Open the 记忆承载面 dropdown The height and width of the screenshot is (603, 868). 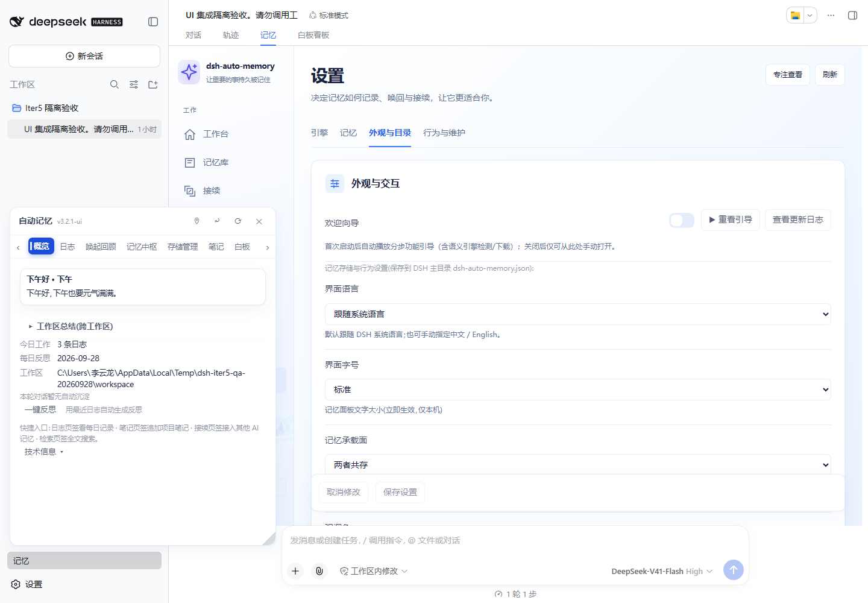coord(577,465)
